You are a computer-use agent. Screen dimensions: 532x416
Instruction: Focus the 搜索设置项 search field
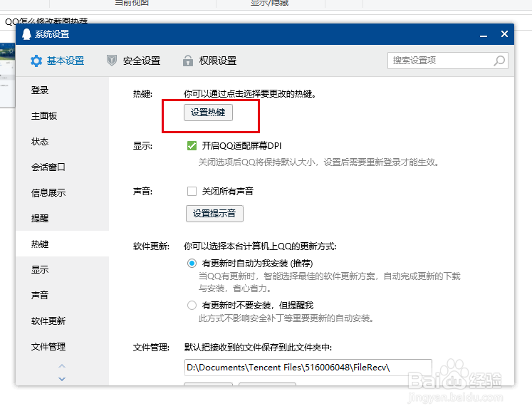coord(447,61)
